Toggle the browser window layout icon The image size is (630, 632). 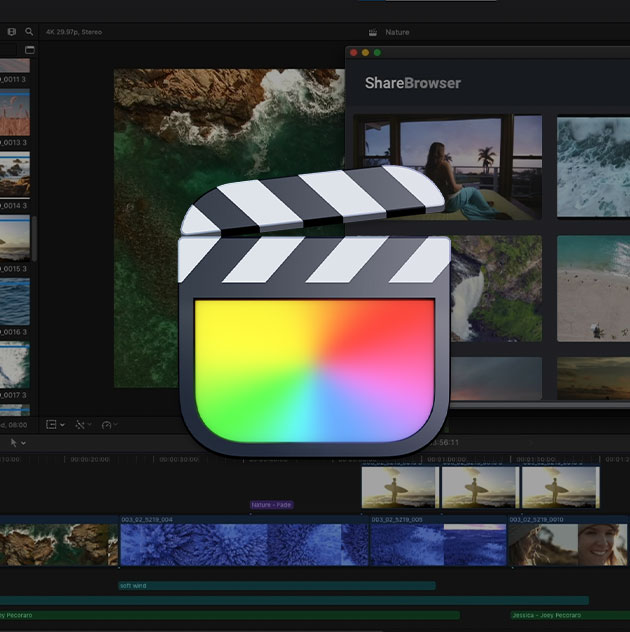click(x=30, y=50)
